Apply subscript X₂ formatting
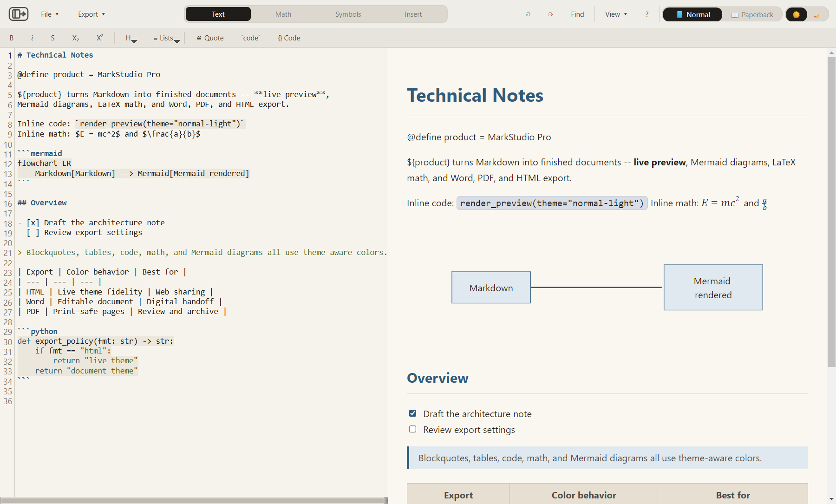 [76, 38]
